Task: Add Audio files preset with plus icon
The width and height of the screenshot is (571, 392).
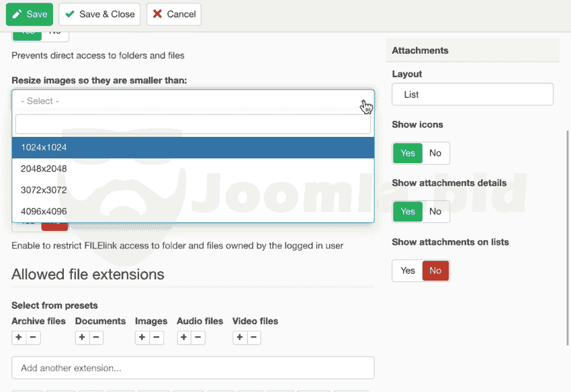Action: tap(183, 338)
